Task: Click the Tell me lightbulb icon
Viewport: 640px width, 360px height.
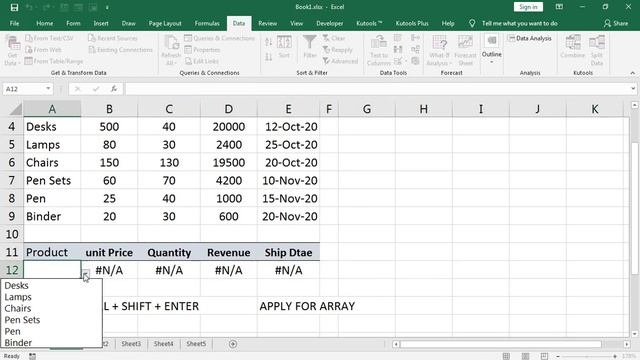Action: (472, 23)
